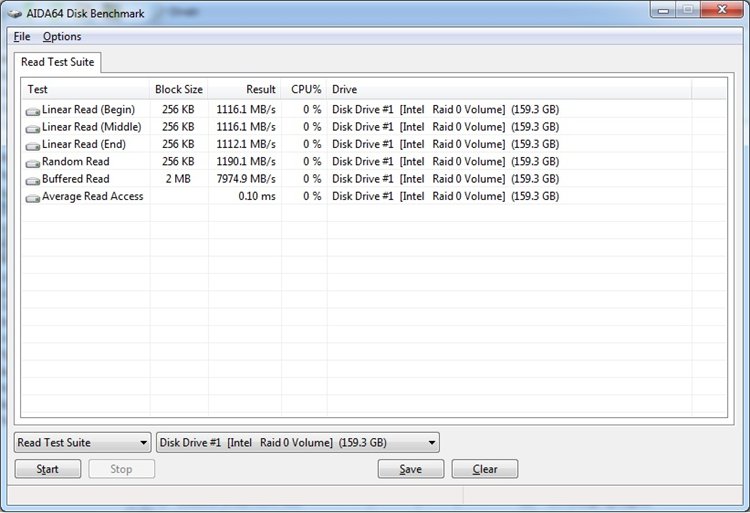Viewport: 750px width, 513px height.
Task: Click Linear Read (Begin) 1116.1 MB/s value
Action: 246,109
